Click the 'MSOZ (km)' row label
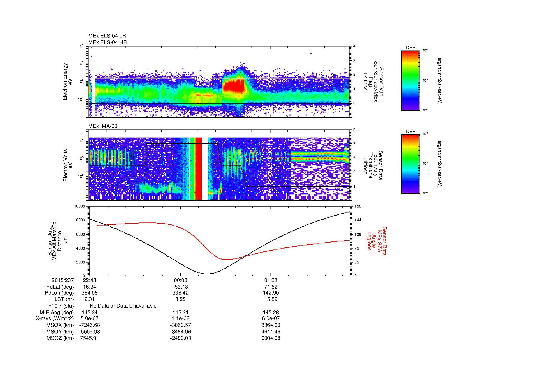Screen dimensions: 555x392 tap(60, 338)
